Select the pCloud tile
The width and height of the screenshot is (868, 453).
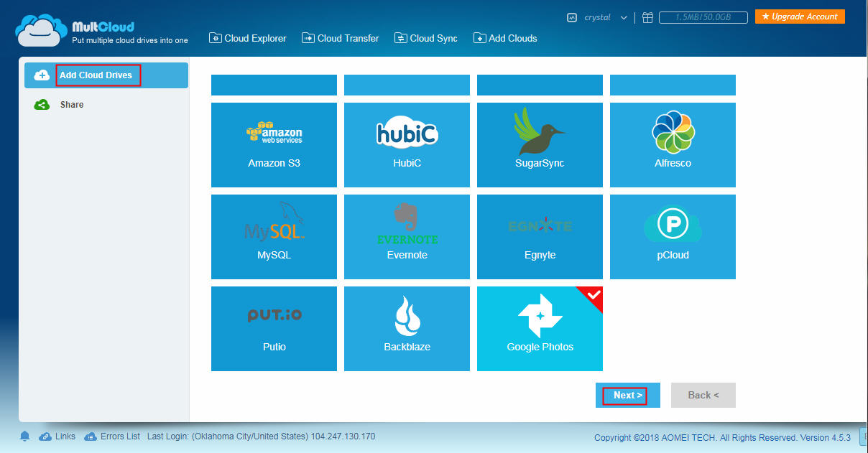673,237
